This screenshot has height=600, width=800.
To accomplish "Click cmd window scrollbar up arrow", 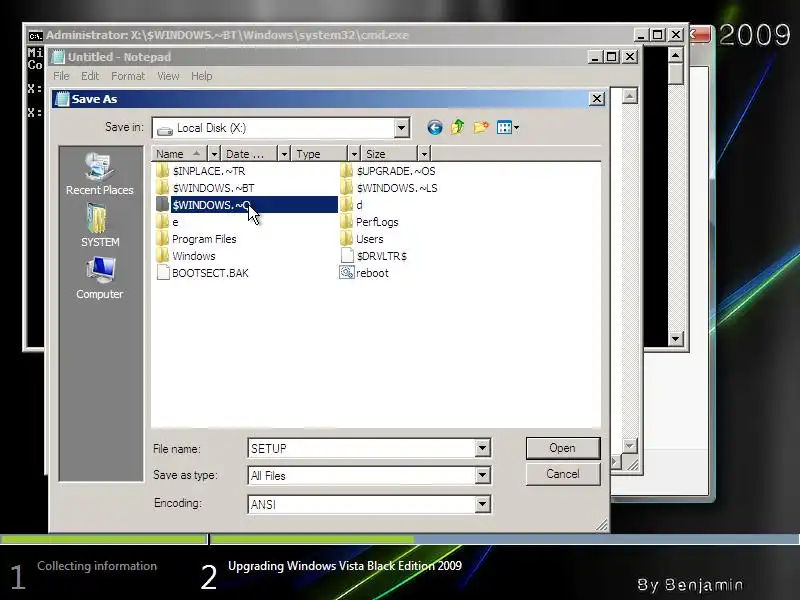I will tap(676, 55).
